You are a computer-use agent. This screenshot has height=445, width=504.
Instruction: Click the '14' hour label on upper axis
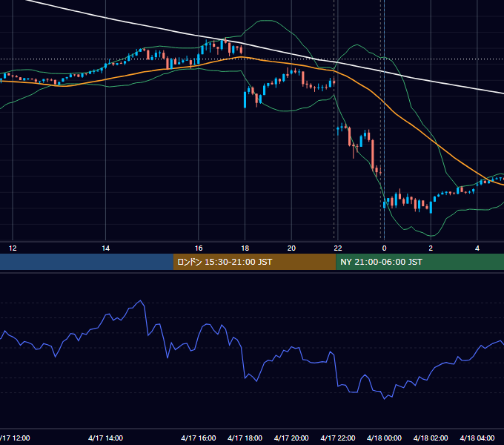(106, 248)
